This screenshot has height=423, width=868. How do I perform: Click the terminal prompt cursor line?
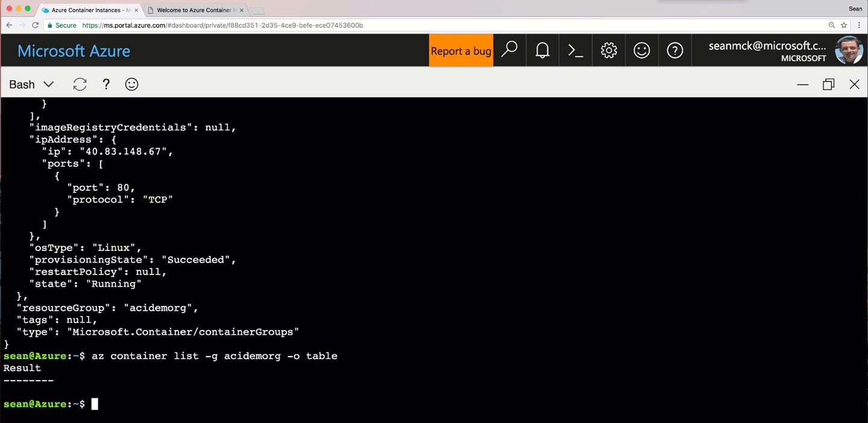point(51,404)
